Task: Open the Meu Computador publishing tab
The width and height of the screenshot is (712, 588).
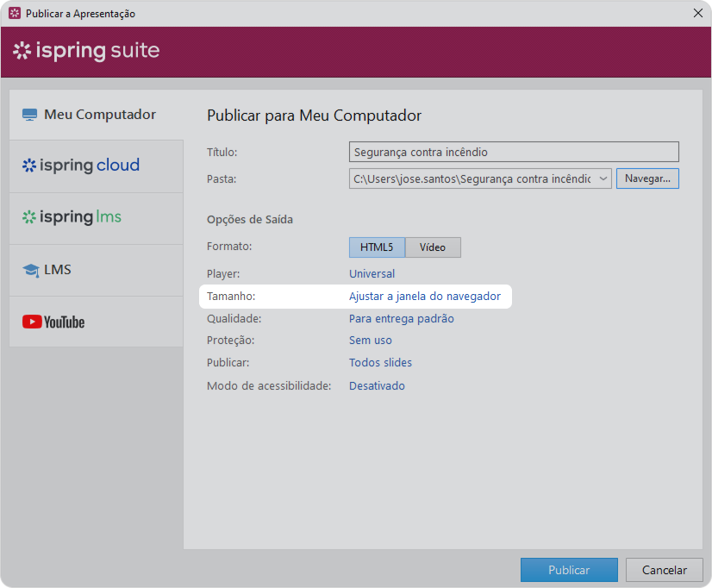Action: 97,115
